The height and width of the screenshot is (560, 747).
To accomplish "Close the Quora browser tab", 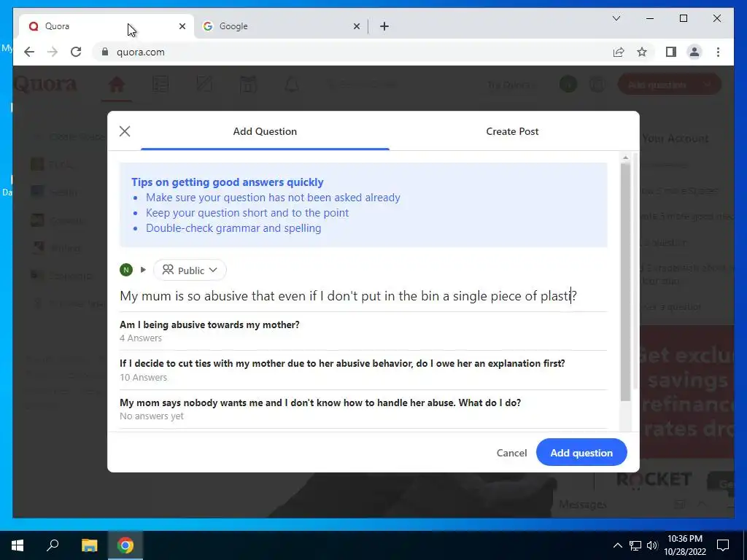I will (182, 26).
